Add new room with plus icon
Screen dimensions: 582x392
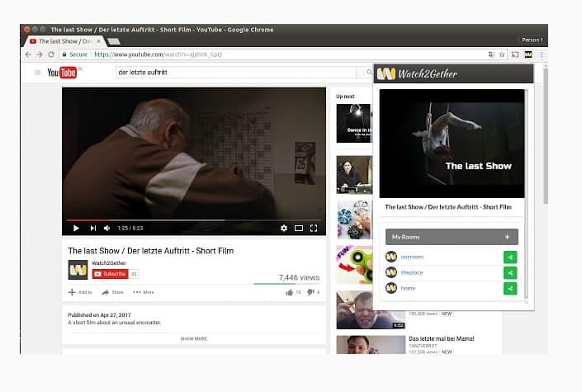507,237
